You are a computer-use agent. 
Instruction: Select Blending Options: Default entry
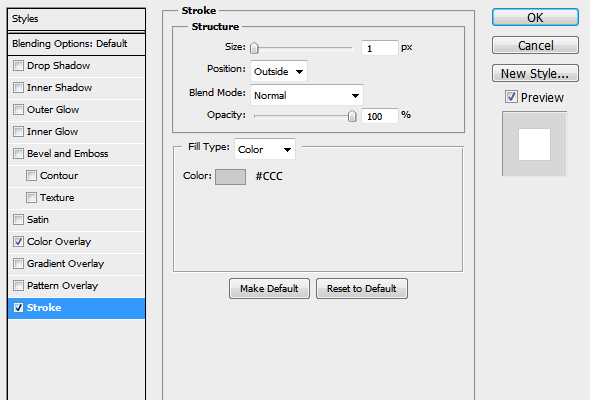point(76,44)
